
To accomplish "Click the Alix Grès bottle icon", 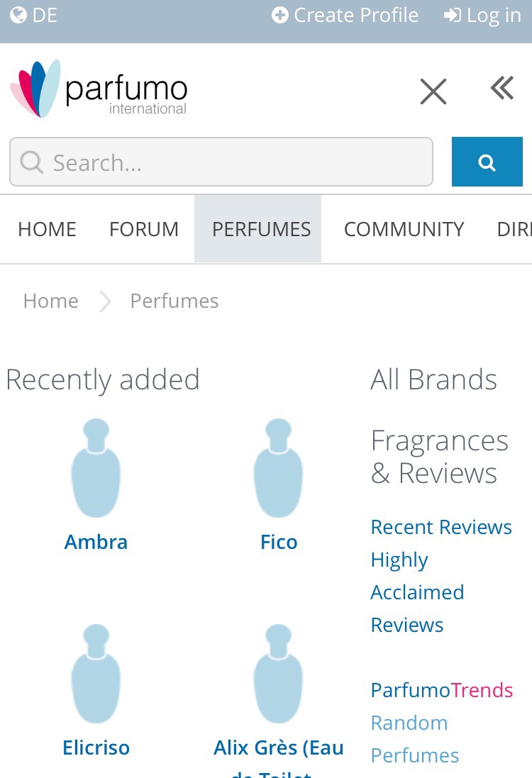I will coord(278,674).
